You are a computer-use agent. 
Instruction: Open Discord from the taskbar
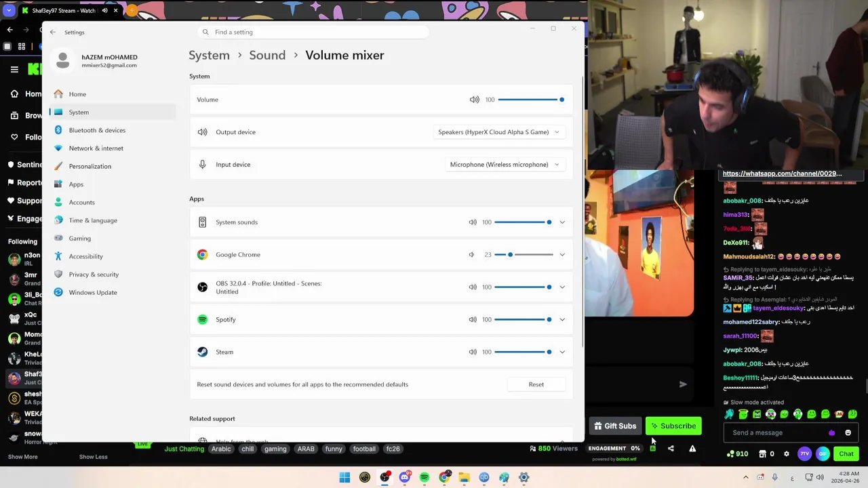pyautogui.click(x=404, y=477)
